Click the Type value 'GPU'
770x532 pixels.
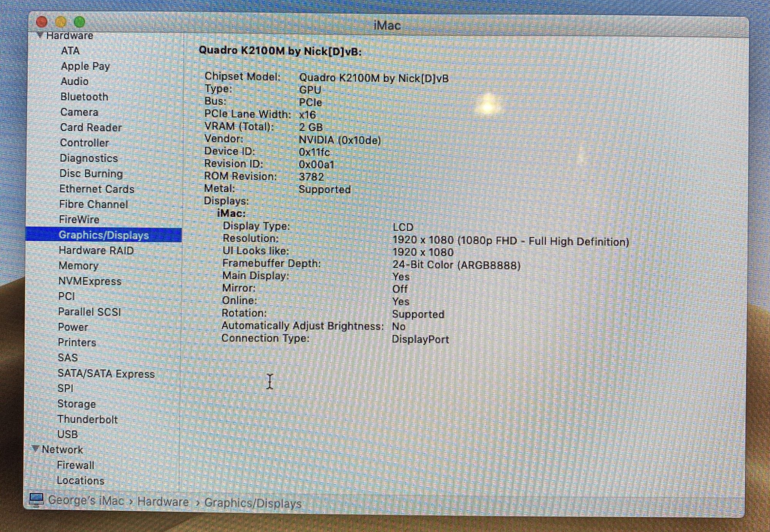point(310,90)
